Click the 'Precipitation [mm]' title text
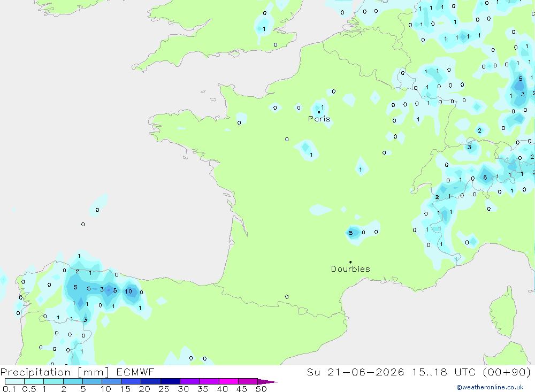Screen dimensions: 535x392 pyautogui.click(x=55, y=372)
